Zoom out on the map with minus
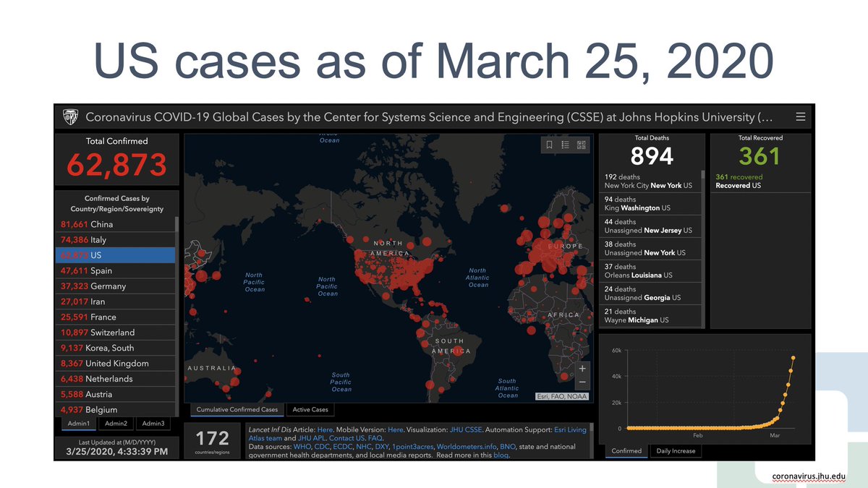 point(582,382)
